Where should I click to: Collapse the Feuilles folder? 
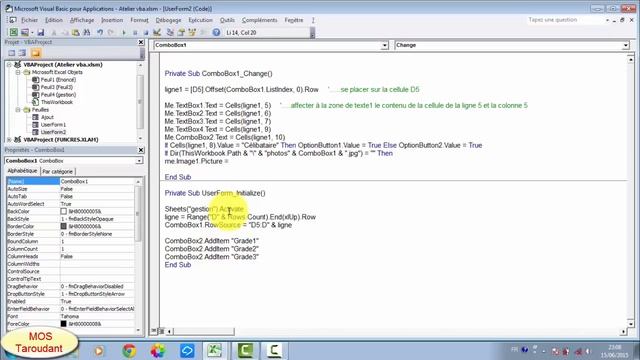tap(18, 110)
